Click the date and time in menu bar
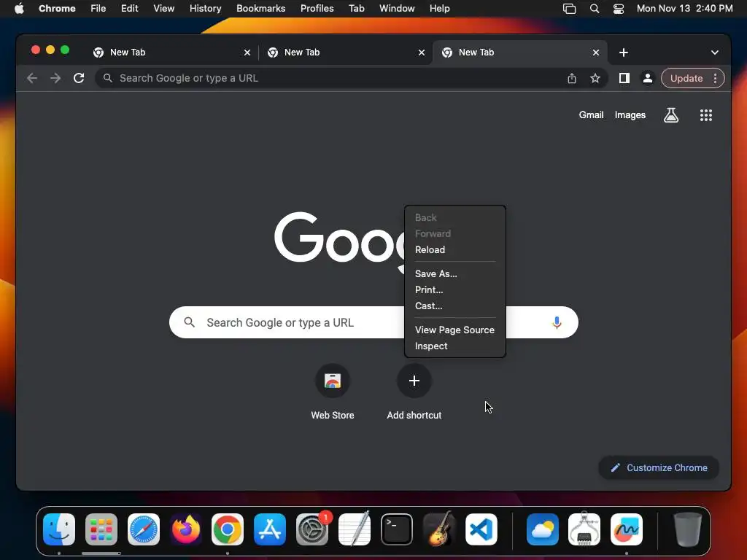The height and width of the screenshot is (560, 747). (x=684, y=9)
